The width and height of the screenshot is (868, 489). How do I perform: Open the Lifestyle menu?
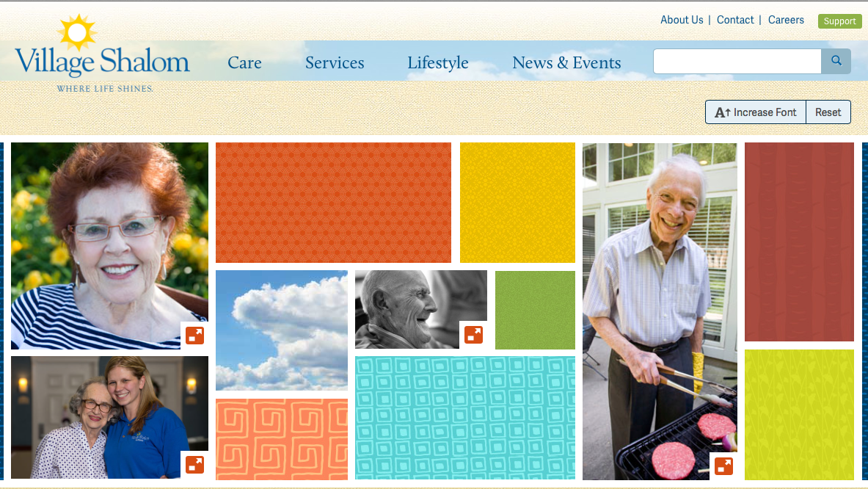[x=438, y=63]
